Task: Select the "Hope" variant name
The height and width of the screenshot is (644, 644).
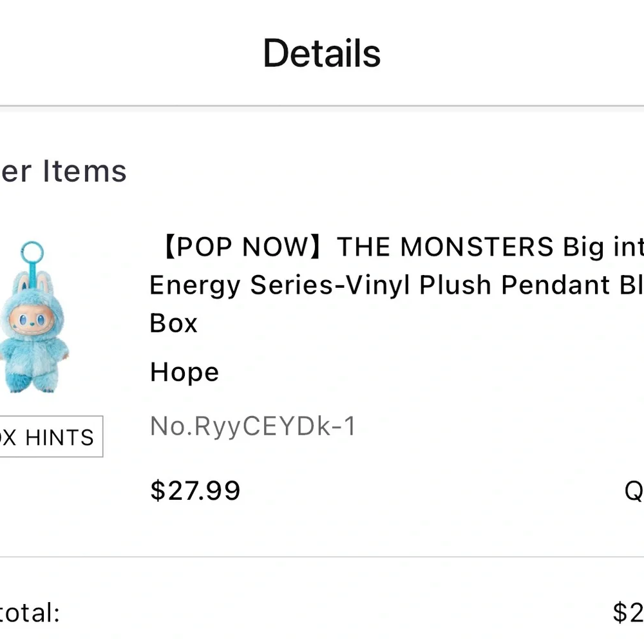Action: 184,372
